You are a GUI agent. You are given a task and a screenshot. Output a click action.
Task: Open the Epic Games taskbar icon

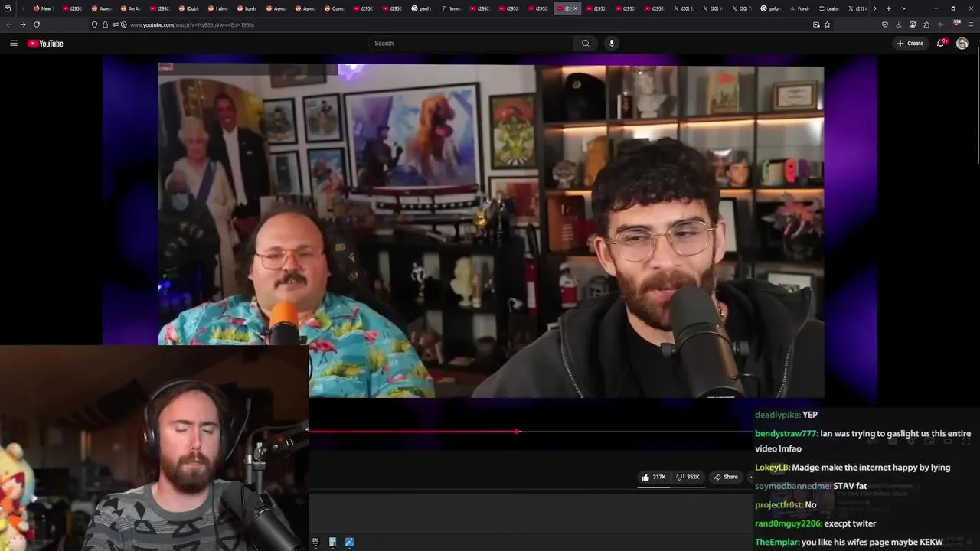[x=315, y=542]
